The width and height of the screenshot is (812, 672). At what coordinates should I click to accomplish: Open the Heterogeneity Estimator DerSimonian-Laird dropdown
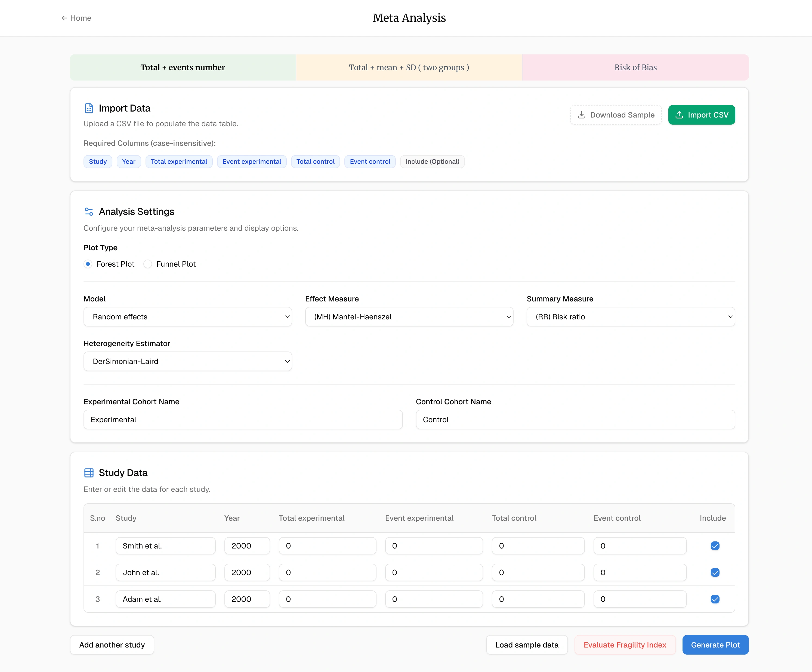[187, 361]
